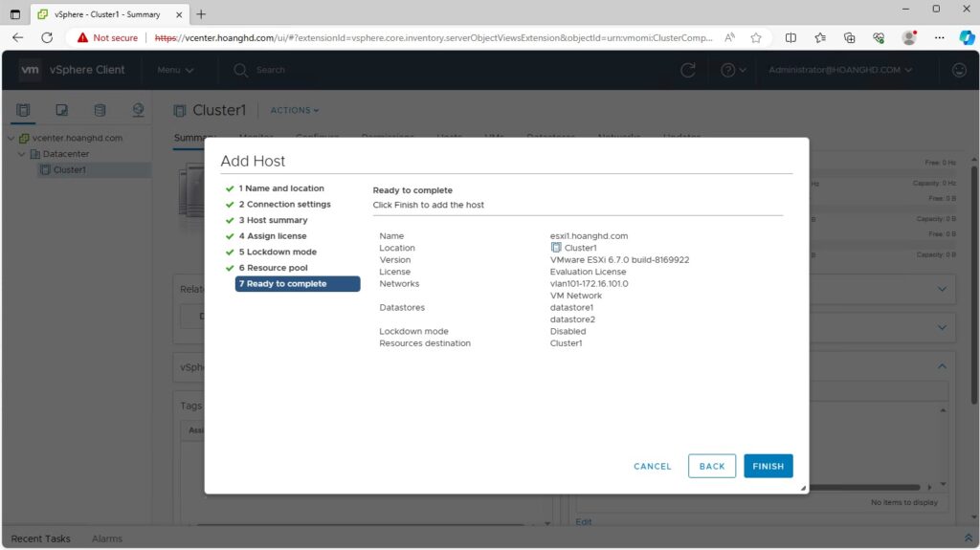Viewport: 980px width, 550px height.
Task: Open the browser profile avatar
Action: [x=909, y=37]
